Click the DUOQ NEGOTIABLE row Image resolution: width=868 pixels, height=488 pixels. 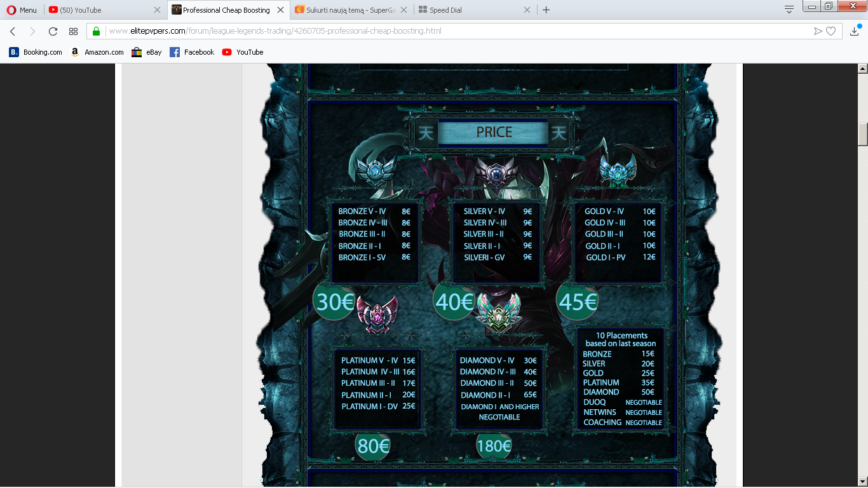622,402
